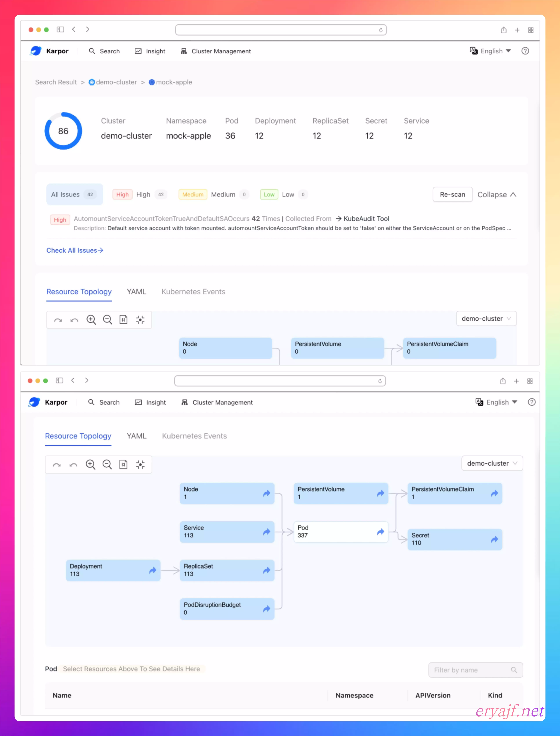Viewport: 560px width, 736px height.
Task: Open Search in the bottom window navigation
Action: pos(104,402)
